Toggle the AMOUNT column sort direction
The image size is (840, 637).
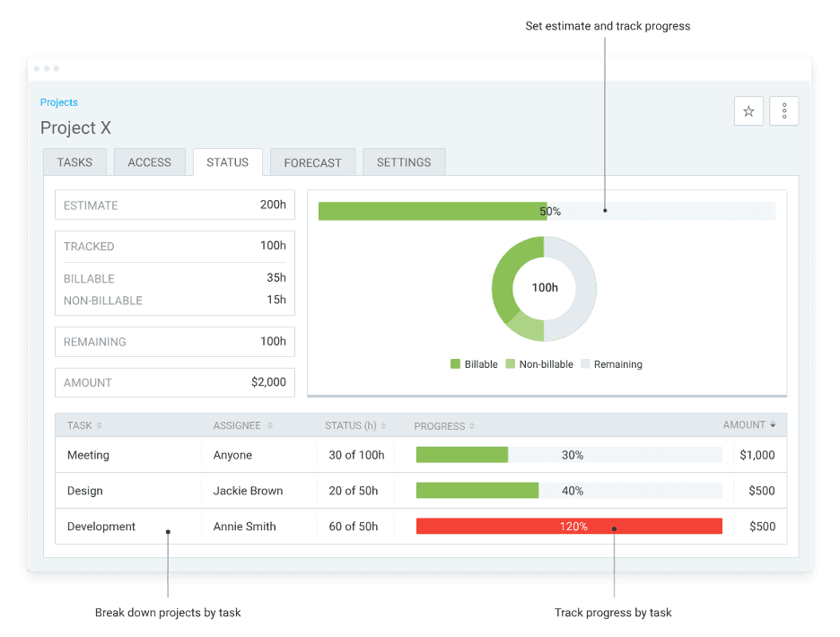pos(774,425)
